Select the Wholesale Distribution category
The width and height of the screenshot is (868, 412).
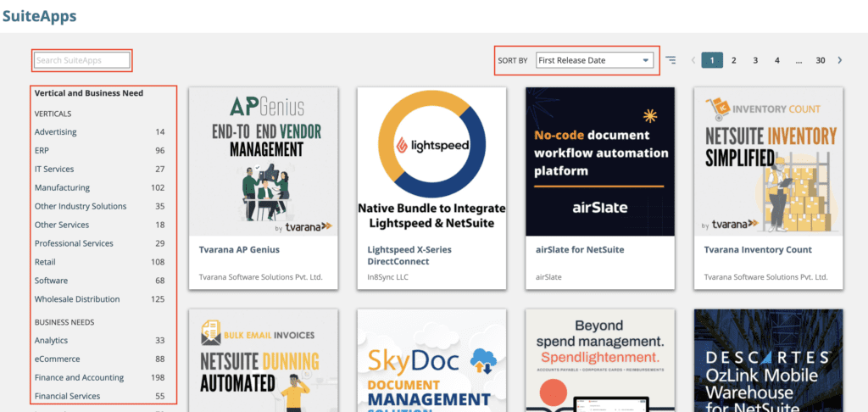coord(77,299)
